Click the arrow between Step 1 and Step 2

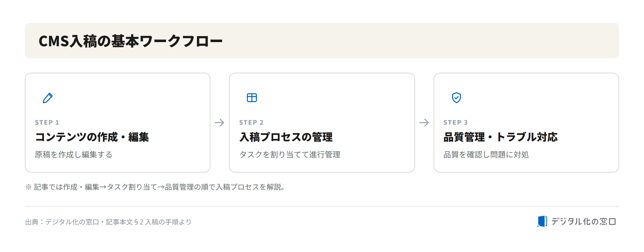(219, 123)
